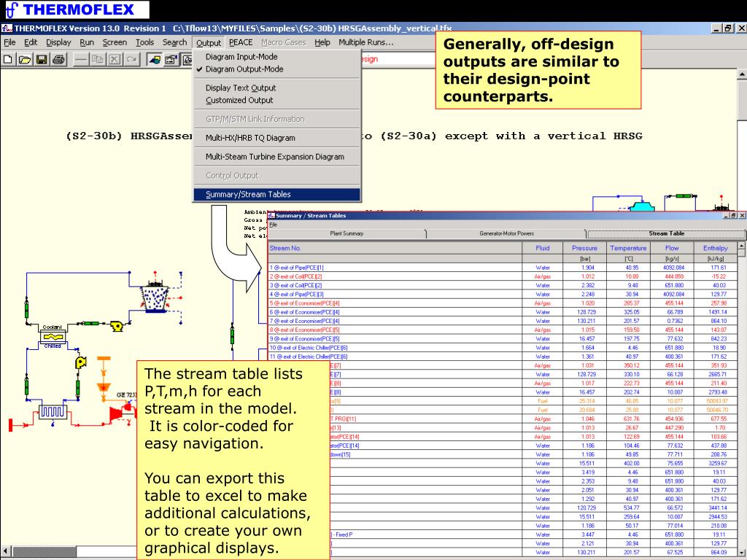This screenshot has width=747, height=560.
Task: Open Multi-HX/HRB TQ Diagram
Action: 276,138
